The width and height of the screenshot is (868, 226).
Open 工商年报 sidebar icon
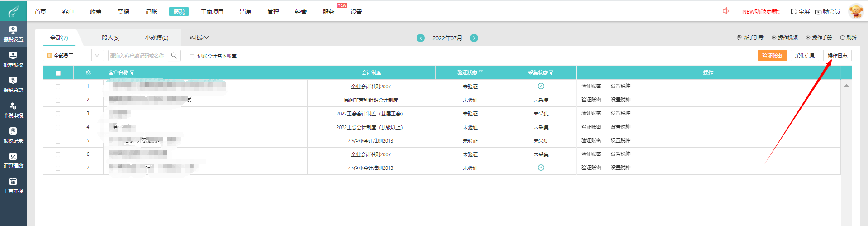[x=13, y=186]
